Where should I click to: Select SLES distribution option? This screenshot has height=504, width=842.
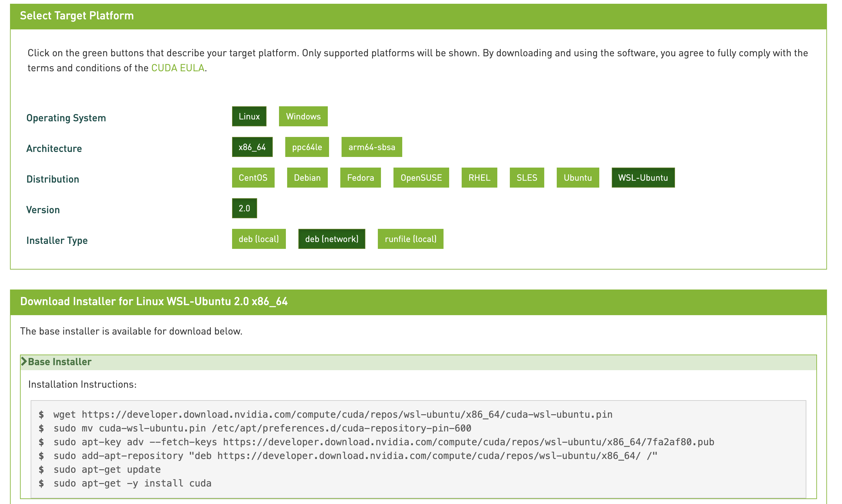click(x=526, y=178)
